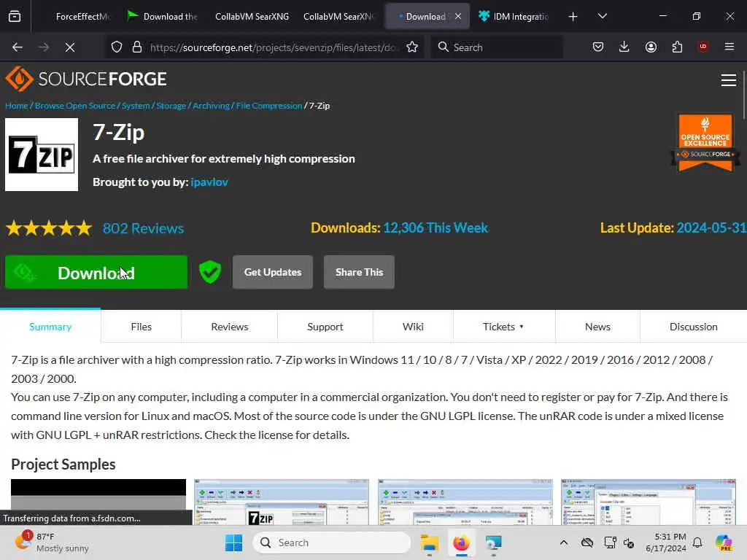The height and width of the screenshot is (560, 747).
Task: Expand the list all tabs chevron
Action: 602,16
